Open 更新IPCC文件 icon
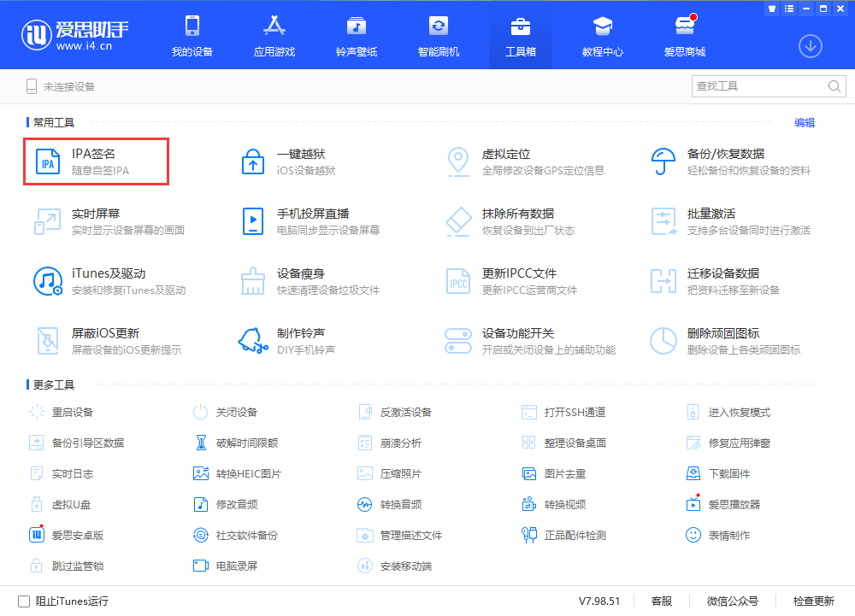The height and width of the screenshot is (616, 855). point(458,282)
